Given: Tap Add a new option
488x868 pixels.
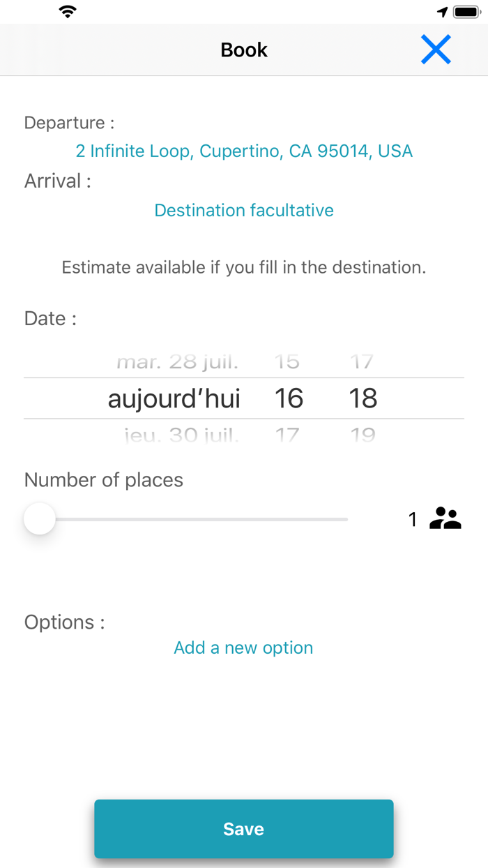Looking at the screenshot, I should (x=243, y=648).
